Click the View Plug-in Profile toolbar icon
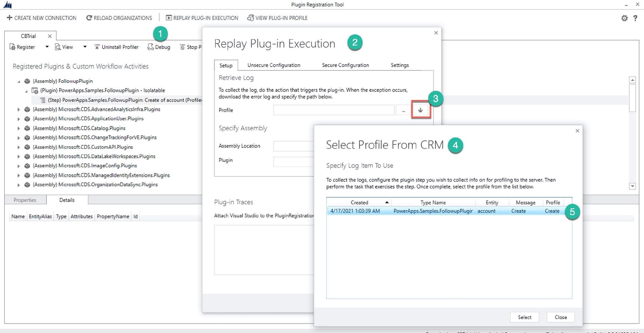 coord(250,18)
